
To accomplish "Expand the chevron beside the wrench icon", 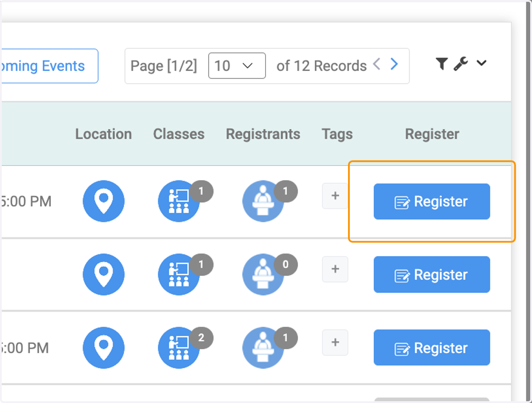I will [x=481, y=63].
